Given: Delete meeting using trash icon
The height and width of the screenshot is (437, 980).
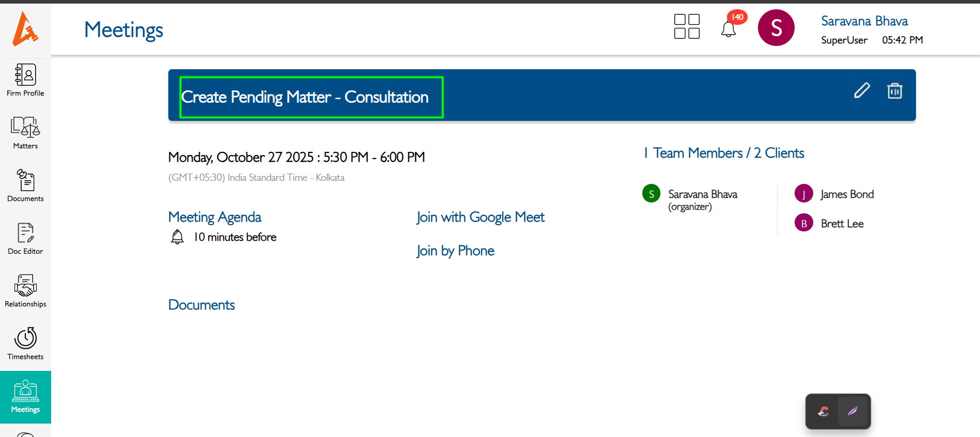Looking at the screenshot, I should (x=894, y=91).
